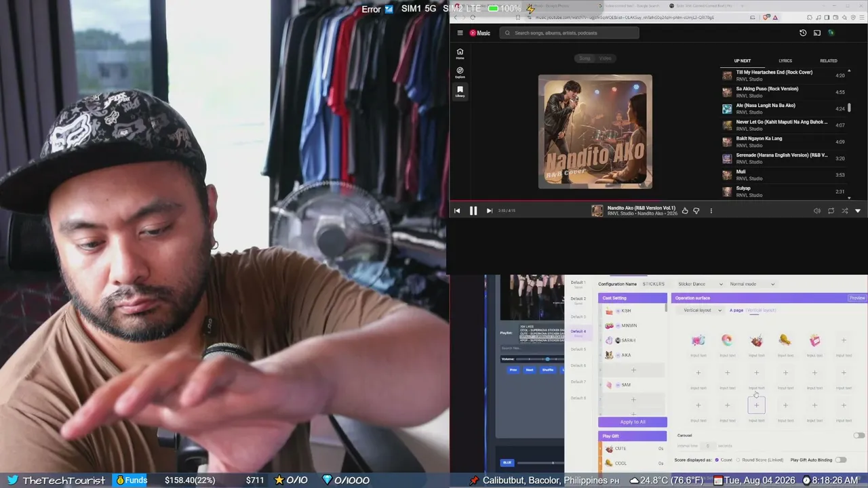Image resolution: width=868 pixels, height=488 pixels.
Task: Select the Default 4 configuration
Action: [578, 333]
